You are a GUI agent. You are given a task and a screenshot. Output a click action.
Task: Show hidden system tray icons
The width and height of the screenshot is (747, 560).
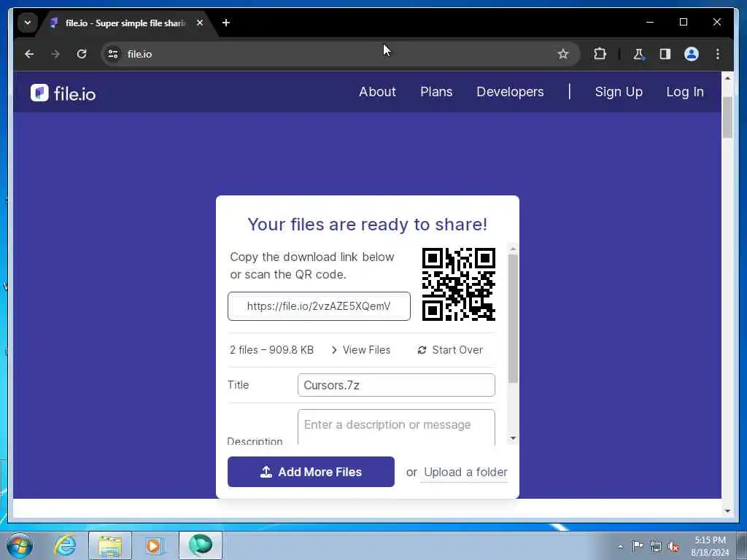(620, 546)
